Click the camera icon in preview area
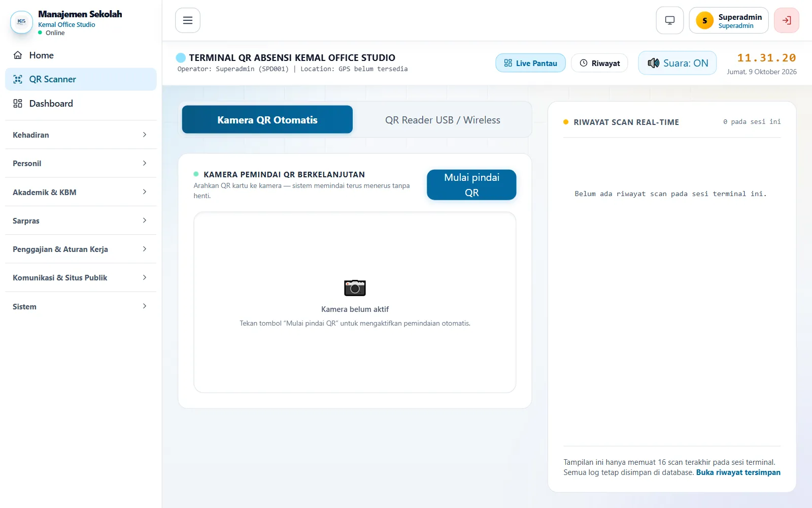 (355, 288)
